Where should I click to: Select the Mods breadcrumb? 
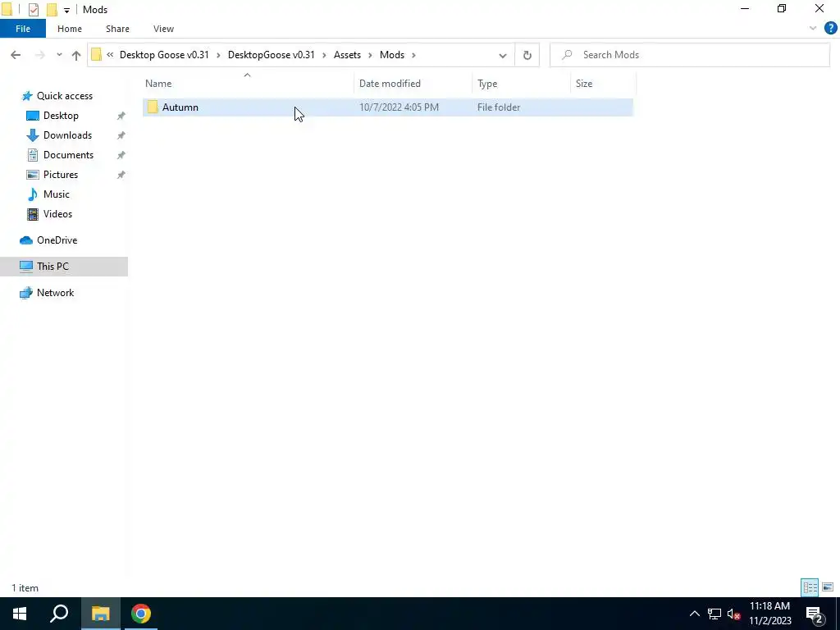pyautogui.click(x=391, y=55)
